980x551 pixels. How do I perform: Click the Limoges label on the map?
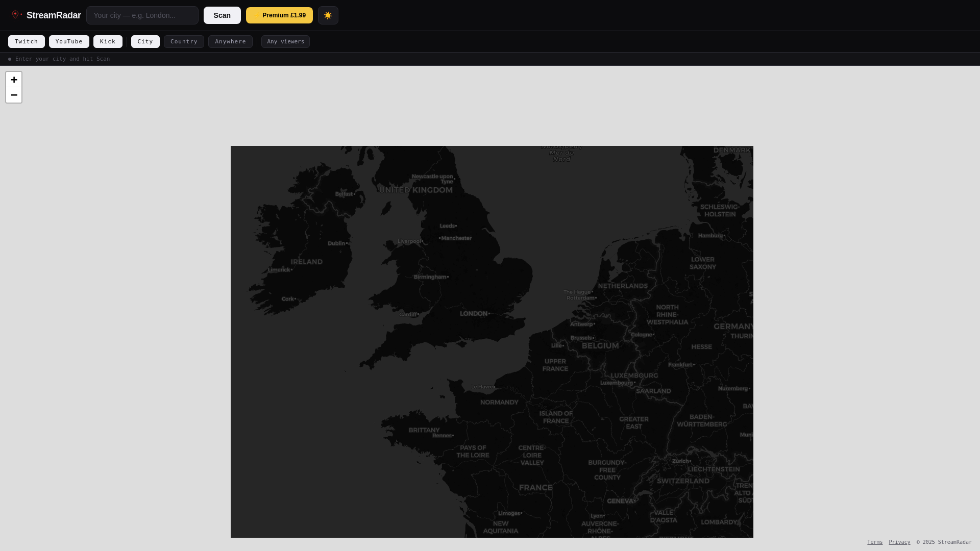click(509, 513)
